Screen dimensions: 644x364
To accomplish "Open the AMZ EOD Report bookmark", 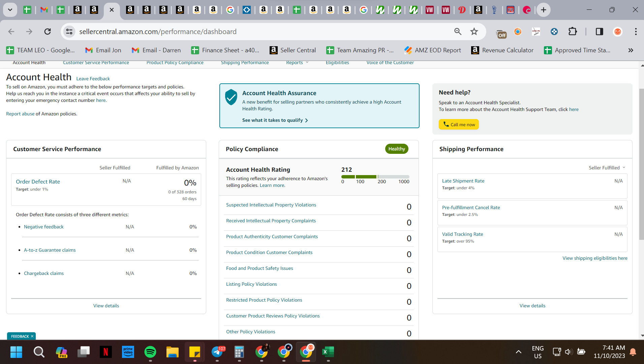I will [432, 50].
